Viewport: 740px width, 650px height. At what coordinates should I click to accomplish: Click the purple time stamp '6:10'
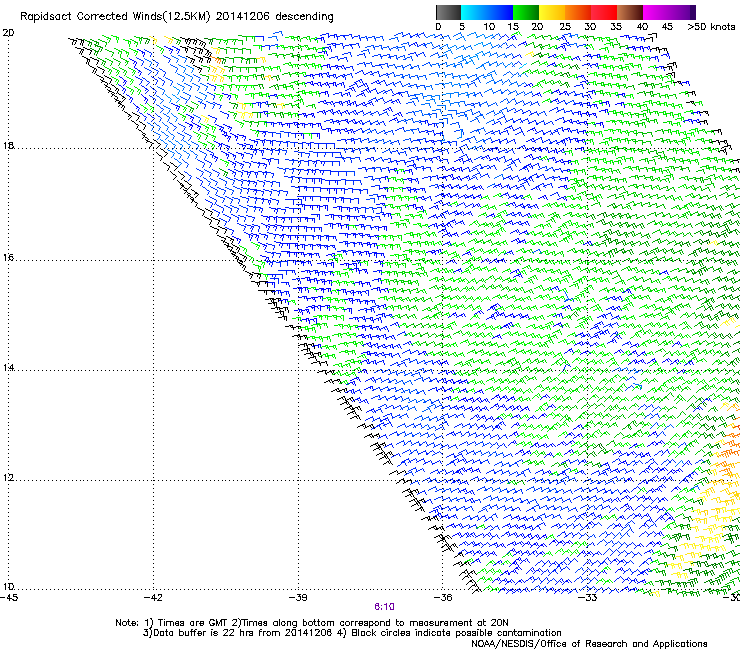click(384, 607)
